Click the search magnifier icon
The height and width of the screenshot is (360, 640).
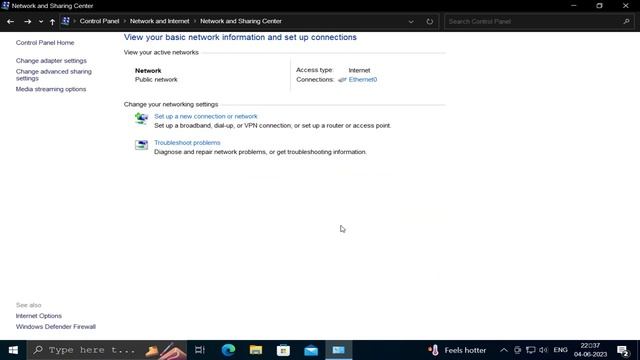[x=627, y=21]
